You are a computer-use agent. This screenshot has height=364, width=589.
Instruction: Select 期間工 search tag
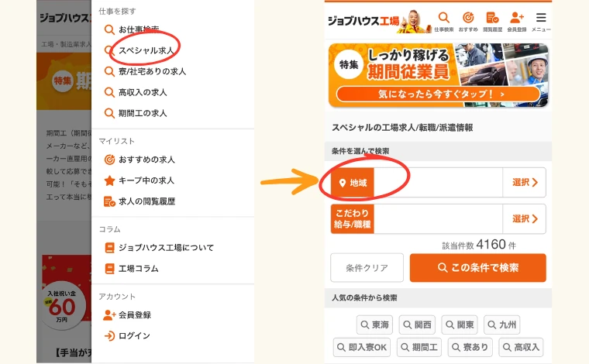coord(419,347)
